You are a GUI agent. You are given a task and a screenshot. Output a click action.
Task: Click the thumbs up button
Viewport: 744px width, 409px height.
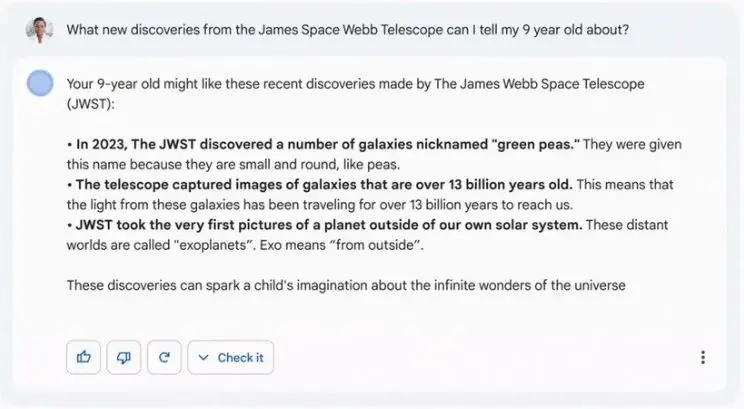pyautogui.click(x=84, y=357)
